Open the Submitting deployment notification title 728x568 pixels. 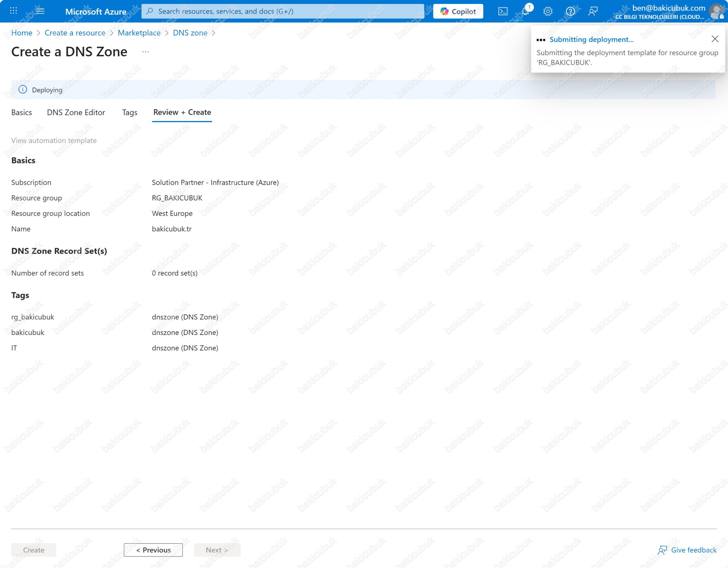click(x=591, y=39)
